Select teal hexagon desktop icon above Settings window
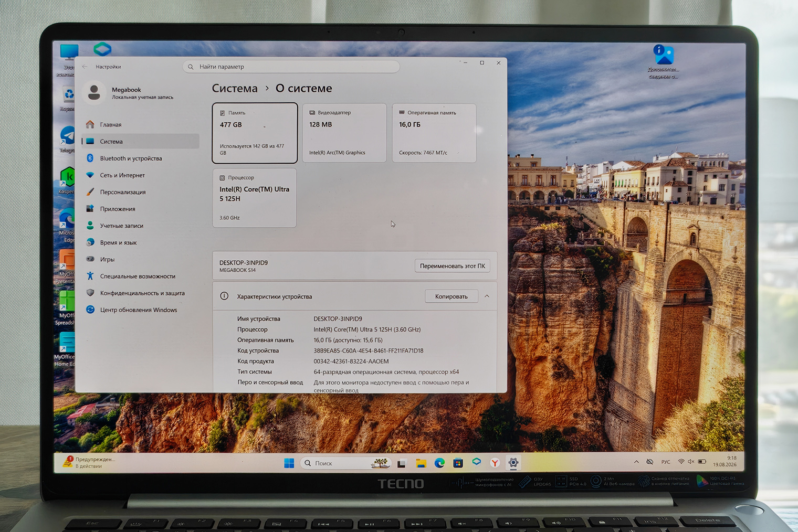Viewport: 798px width, 532px height. [x=102, y=49]
